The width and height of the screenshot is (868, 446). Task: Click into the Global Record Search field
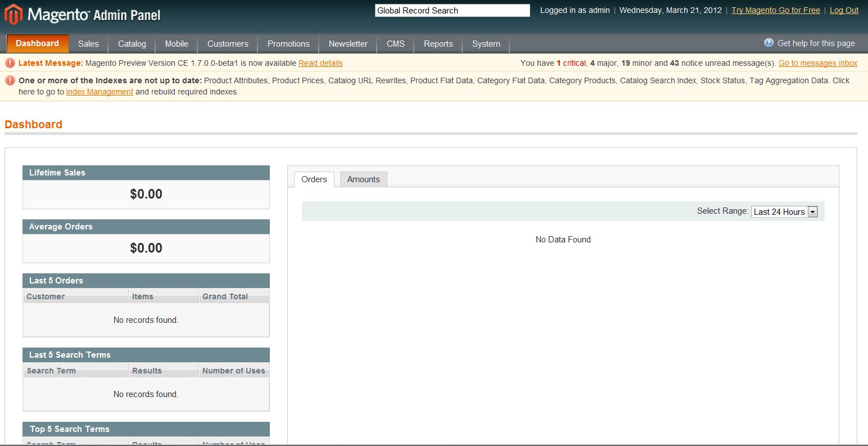(x=452, y=11)
